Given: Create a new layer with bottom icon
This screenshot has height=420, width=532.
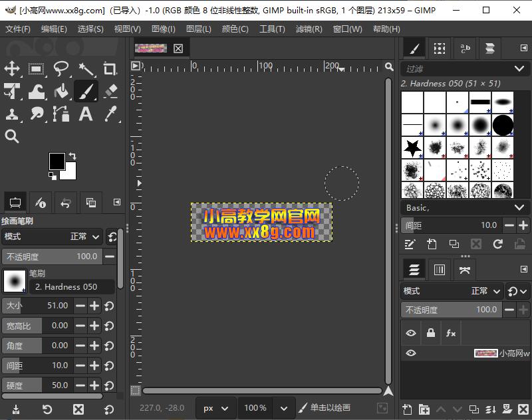Looking at the screenshot, I should tap(407, 409).
